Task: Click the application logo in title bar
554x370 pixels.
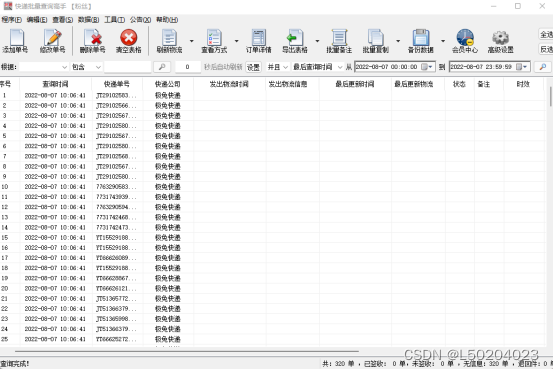Action: tap(7, 6)
